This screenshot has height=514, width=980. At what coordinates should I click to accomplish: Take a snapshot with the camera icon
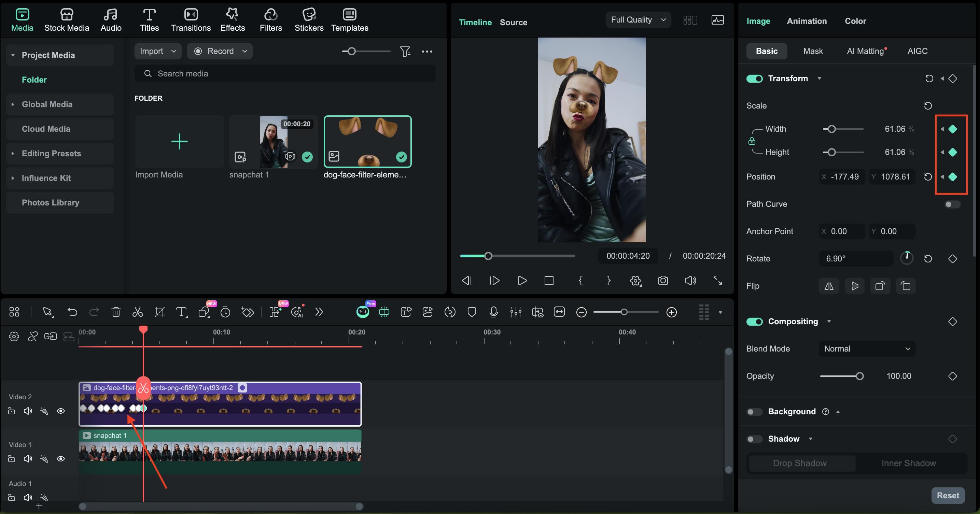pos(663,281)
